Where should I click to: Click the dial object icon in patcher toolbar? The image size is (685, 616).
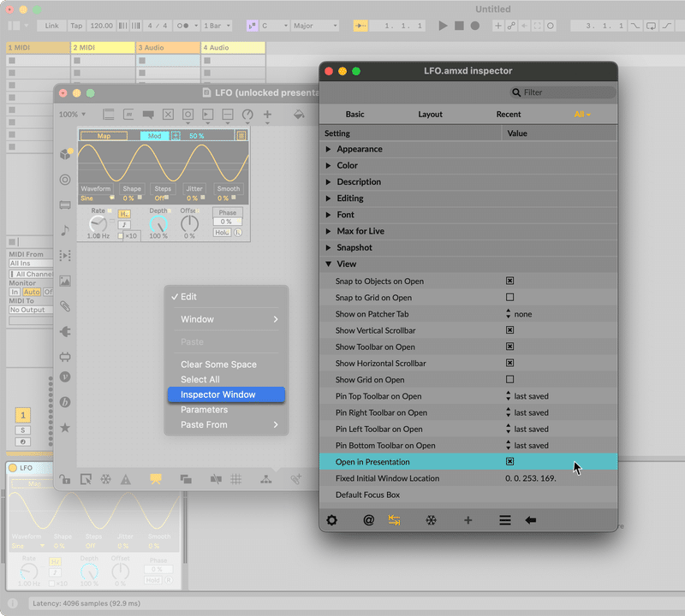[x=247, y=115]
